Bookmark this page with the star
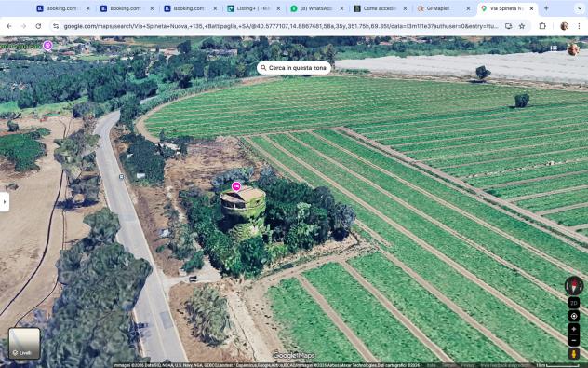588x368 pixels. click(522, 26)
